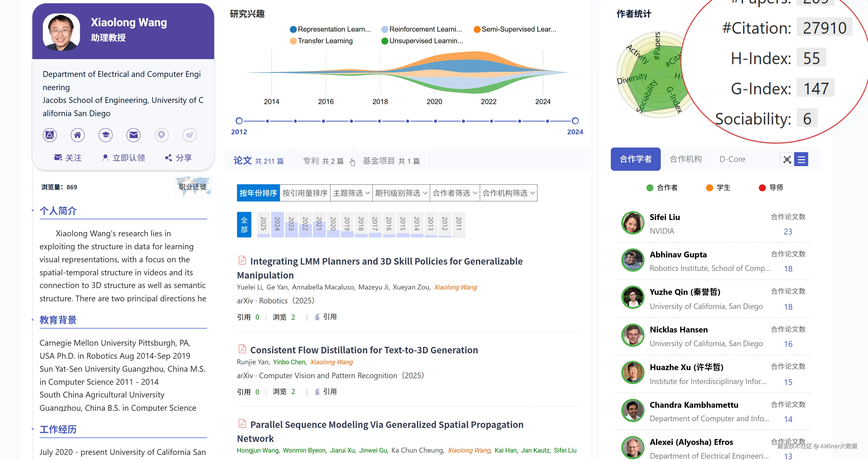This screenshot has width=868, height=460.
Task: Open the homepage house icon
Action: click(x=78, y=135)
